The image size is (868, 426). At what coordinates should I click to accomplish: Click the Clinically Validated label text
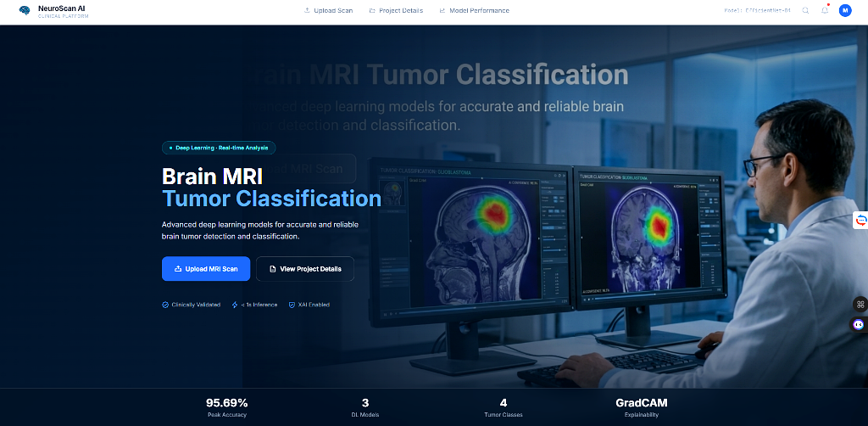point(196,305)
